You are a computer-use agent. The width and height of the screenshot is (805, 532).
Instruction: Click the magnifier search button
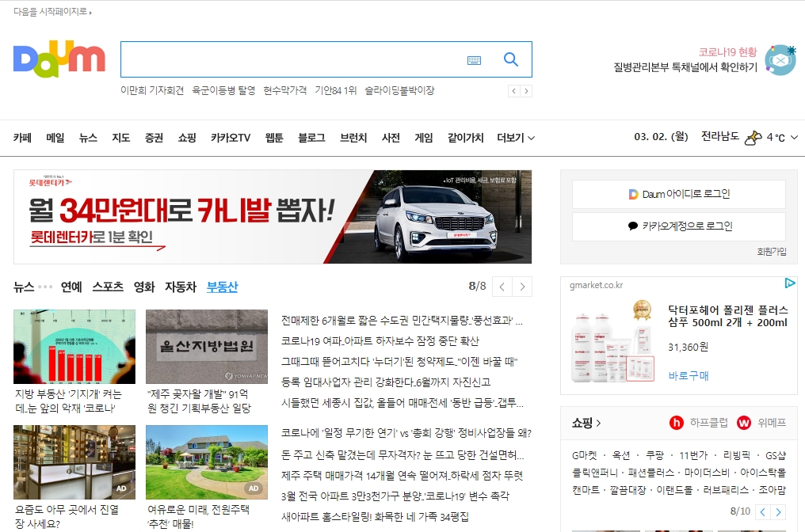[x=510, y=59]
